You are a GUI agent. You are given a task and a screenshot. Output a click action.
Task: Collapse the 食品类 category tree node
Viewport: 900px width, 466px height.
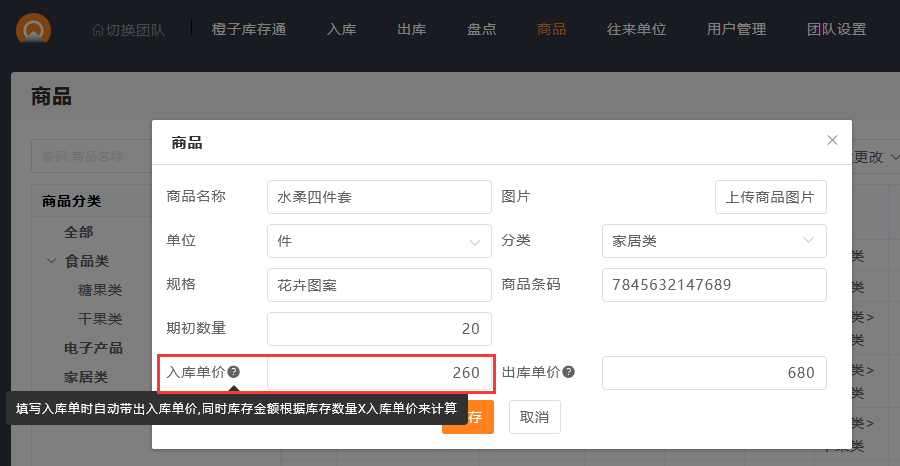(x=51, y=261)
